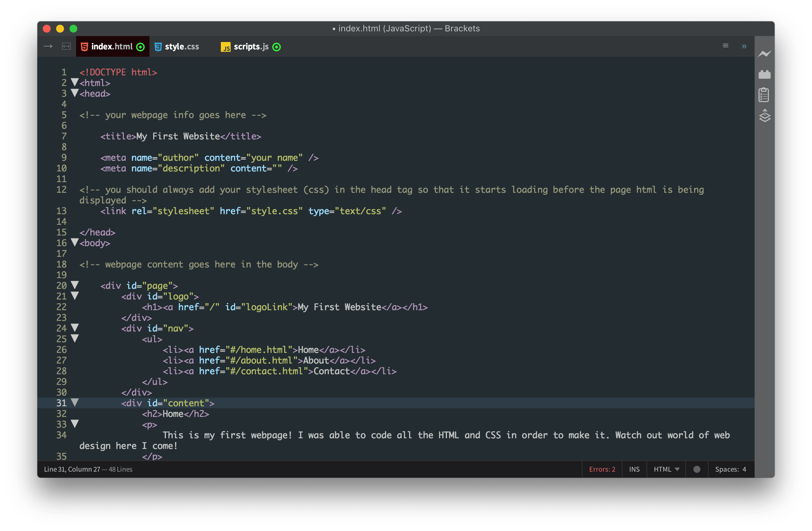Open the HTML language mode dropdown
Image resolution: width=812 pixels, height=531 pixels.
point(666,469)
